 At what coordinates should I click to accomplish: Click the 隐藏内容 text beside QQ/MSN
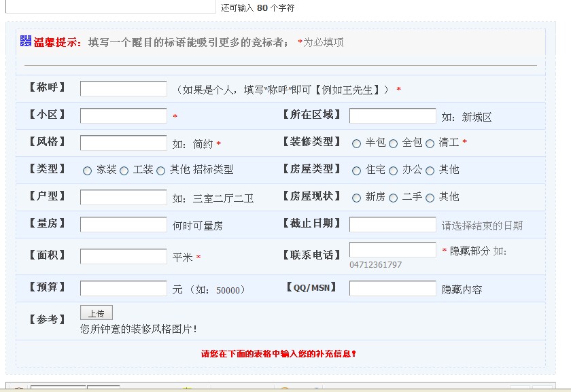[462, 289]
